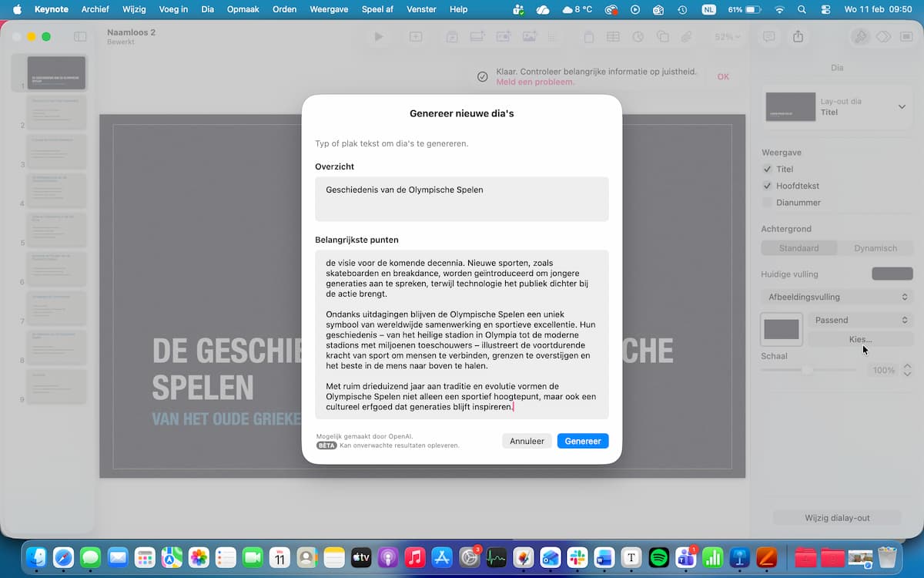924x578 pixels.
Task: Open the Afbeeldingsvulling dropdown
Action: (x=837, y=297)
